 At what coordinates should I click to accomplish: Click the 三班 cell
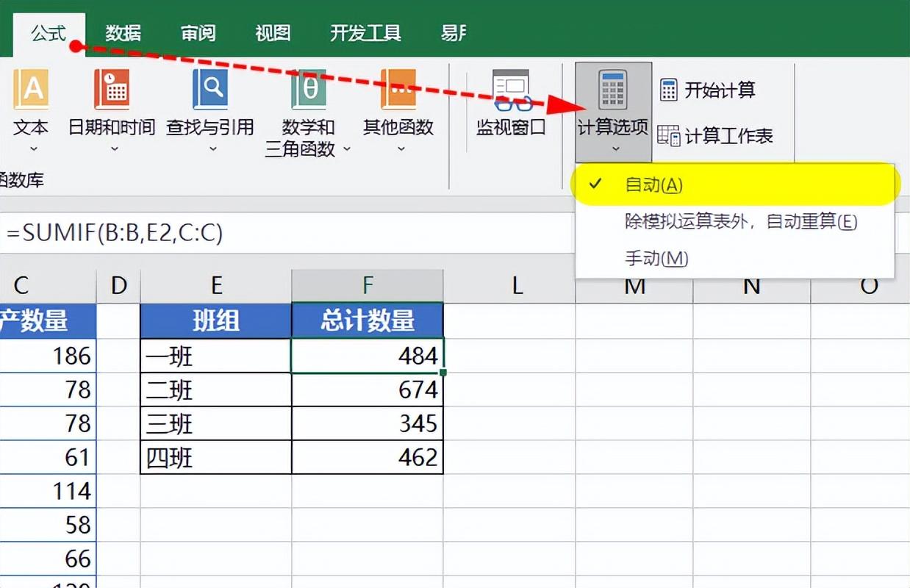point(216,423)
